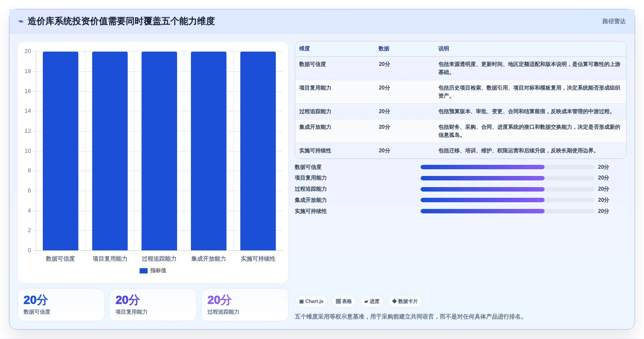
Task: Click 20分 cell in 集成开放能力 table row
Action: click(384, 127)
